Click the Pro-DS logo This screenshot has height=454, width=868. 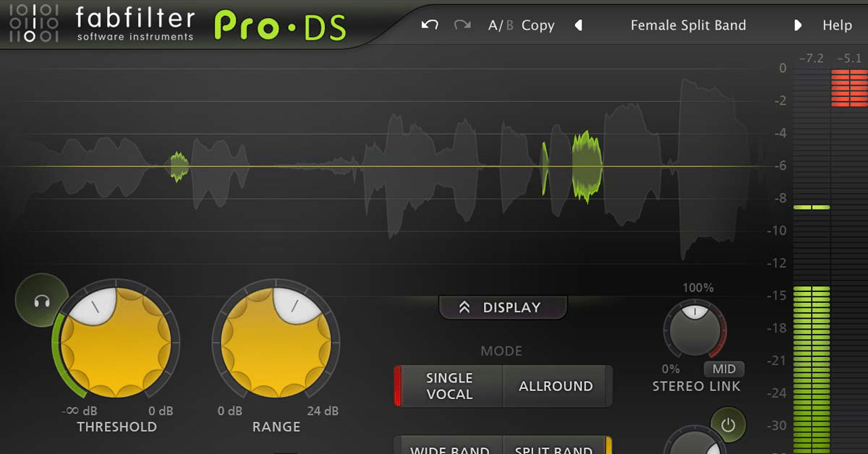(x=281, y=22)
